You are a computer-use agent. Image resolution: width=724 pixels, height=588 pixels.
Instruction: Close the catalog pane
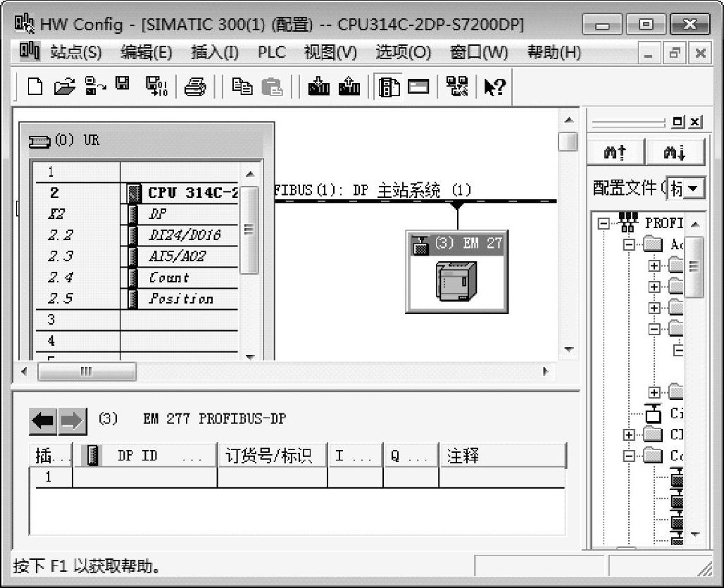[x=695, y=122]
